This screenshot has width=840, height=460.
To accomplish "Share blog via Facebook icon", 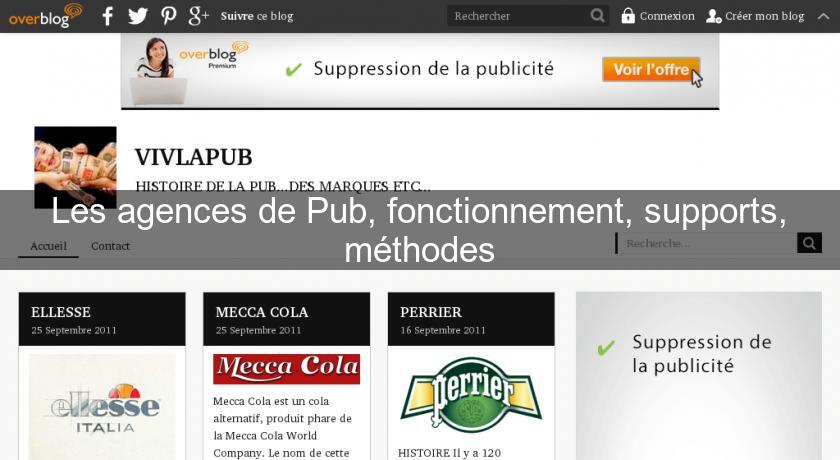I will (108, 16).
